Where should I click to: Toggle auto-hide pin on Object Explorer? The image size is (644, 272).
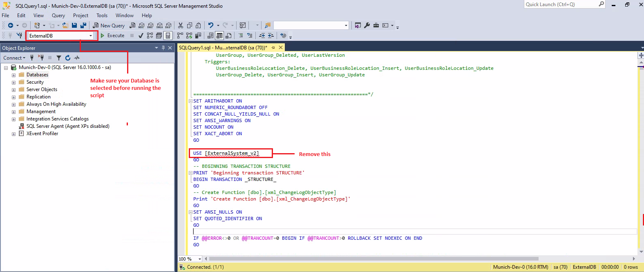(x=163, y=48)
